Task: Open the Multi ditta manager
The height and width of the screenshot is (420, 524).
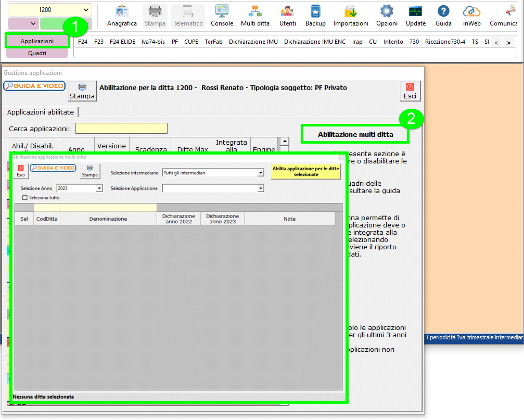Action: pyautogui.click(x=254, y=16)
